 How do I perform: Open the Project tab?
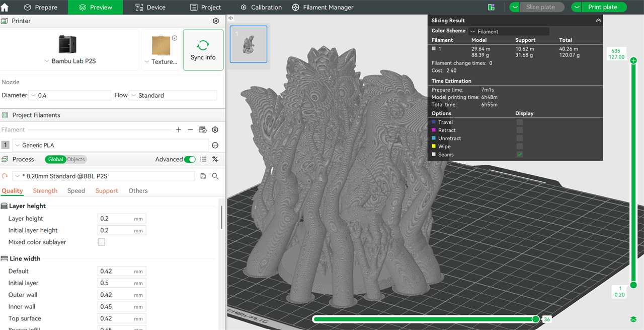205,7
